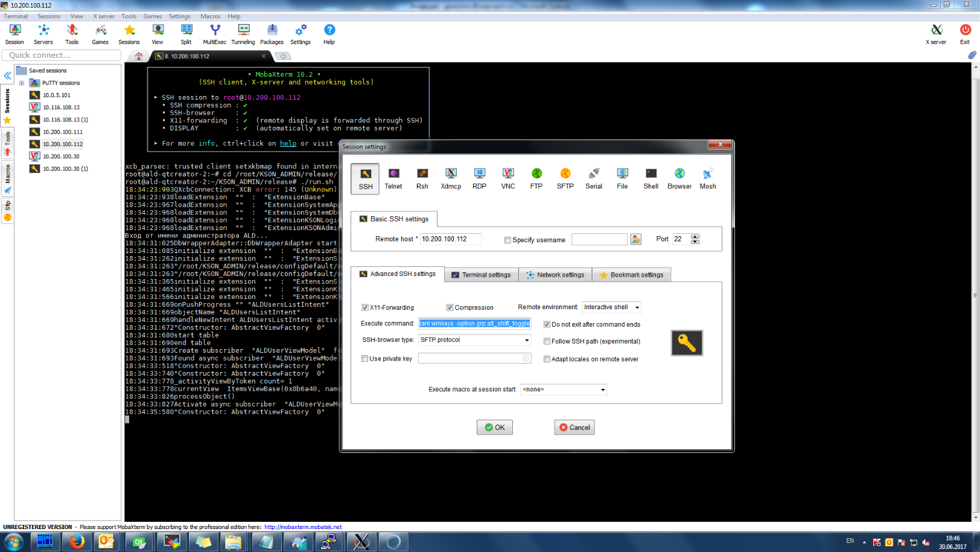Viewport: 980px width, 552px height.
Task: Open the Tunneling toolbar icon
Action: point(243,34)
